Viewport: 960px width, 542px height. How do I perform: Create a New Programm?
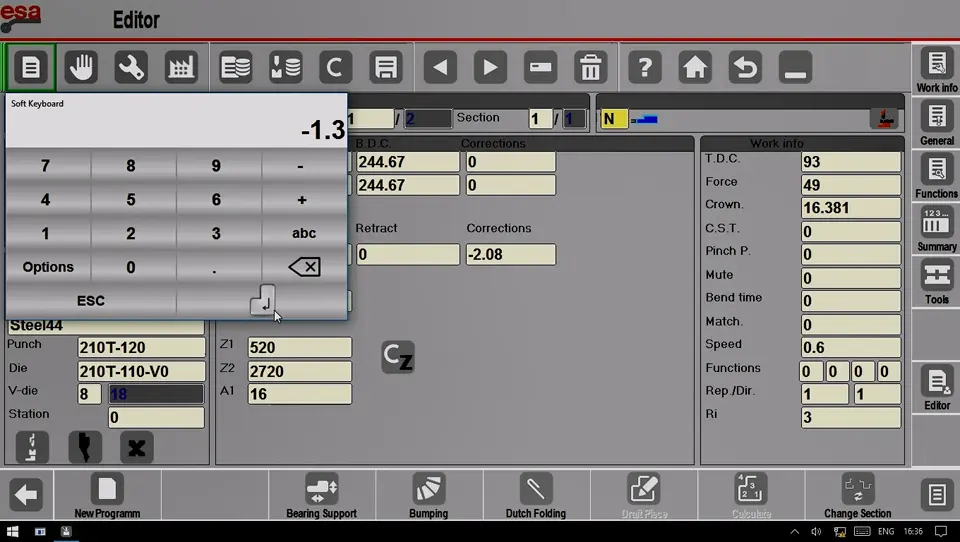point(107,496)
